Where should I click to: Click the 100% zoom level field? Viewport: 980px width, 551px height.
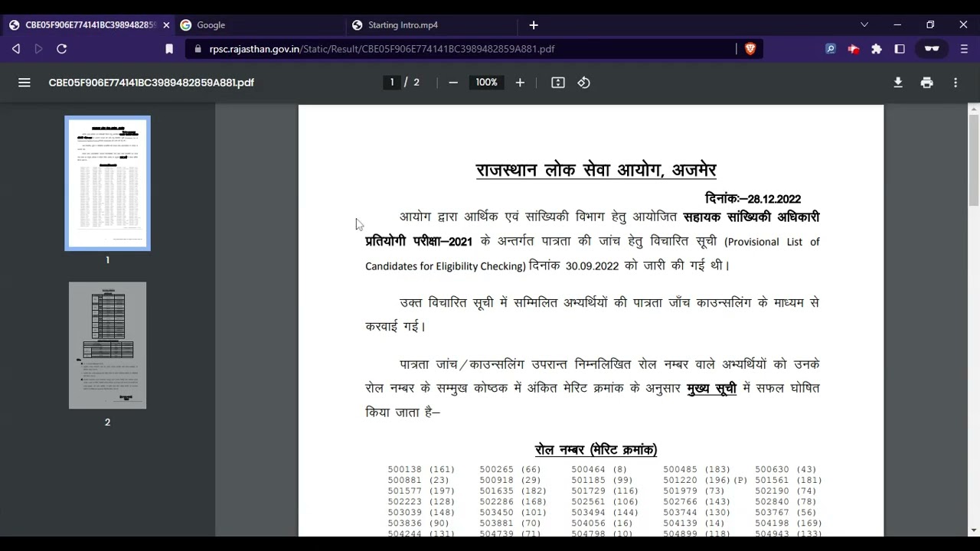[x=486, y=83]
